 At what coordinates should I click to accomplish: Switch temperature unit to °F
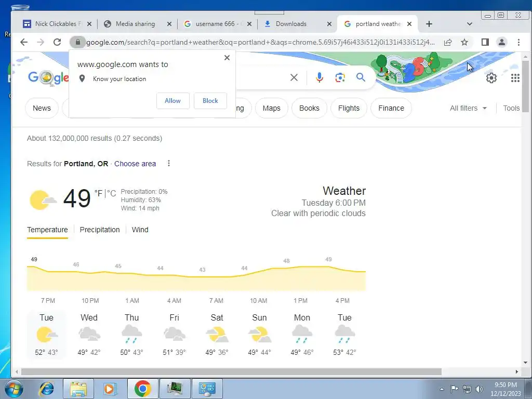98,193
